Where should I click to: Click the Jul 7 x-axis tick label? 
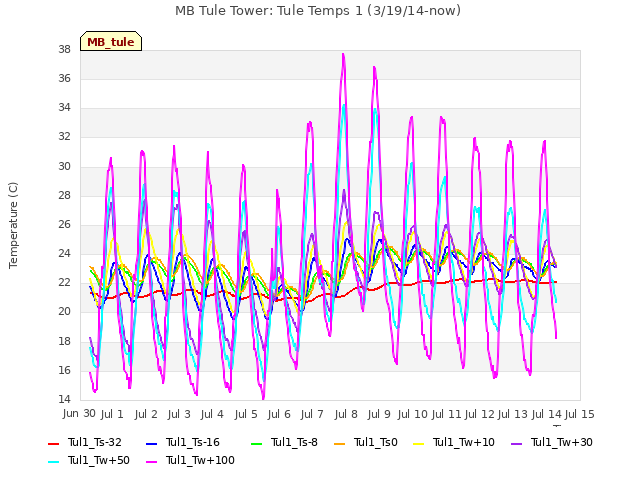[x=312, y=414]
